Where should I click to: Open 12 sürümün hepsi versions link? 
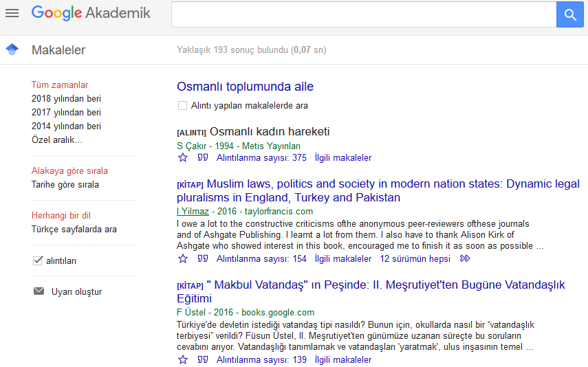(x=415, y=259)
